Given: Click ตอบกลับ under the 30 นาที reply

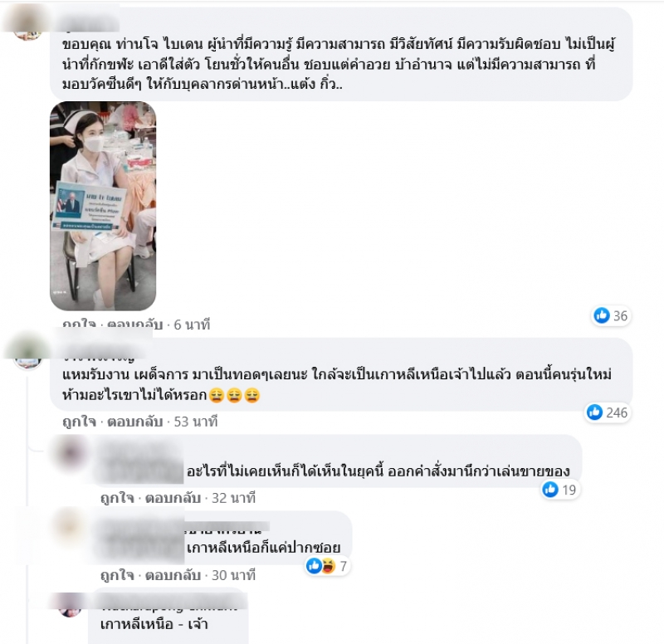Looking at the screenshot, I should pyautogui.click(x=173, y=575).
